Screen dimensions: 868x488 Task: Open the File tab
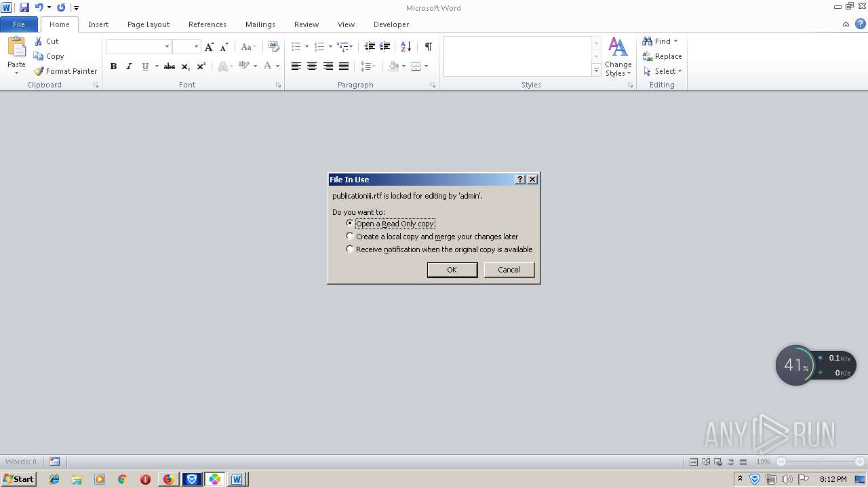pyautogui.click(x=19, y=24)
